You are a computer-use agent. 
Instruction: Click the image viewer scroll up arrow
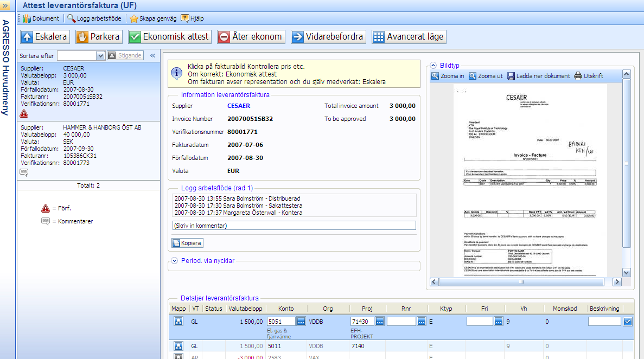(626, 74)
